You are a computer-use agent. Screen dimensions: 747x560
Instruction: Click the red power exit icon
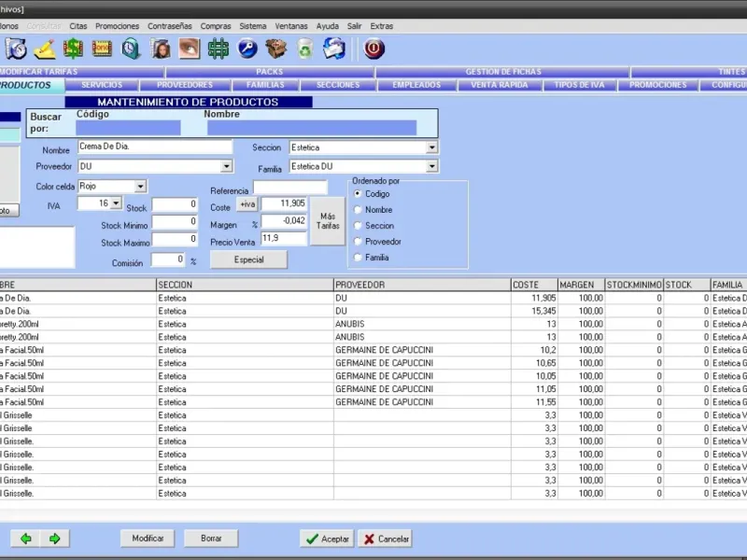[x=373, y=49]
